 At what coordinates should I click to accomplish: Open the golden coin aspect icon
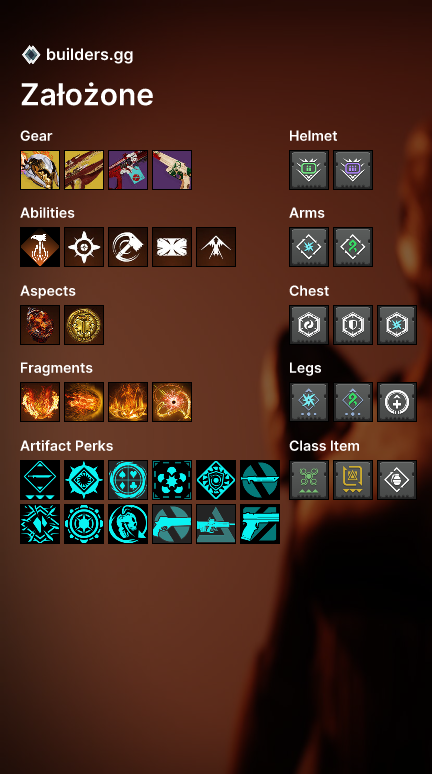click(x=84, y=325)
